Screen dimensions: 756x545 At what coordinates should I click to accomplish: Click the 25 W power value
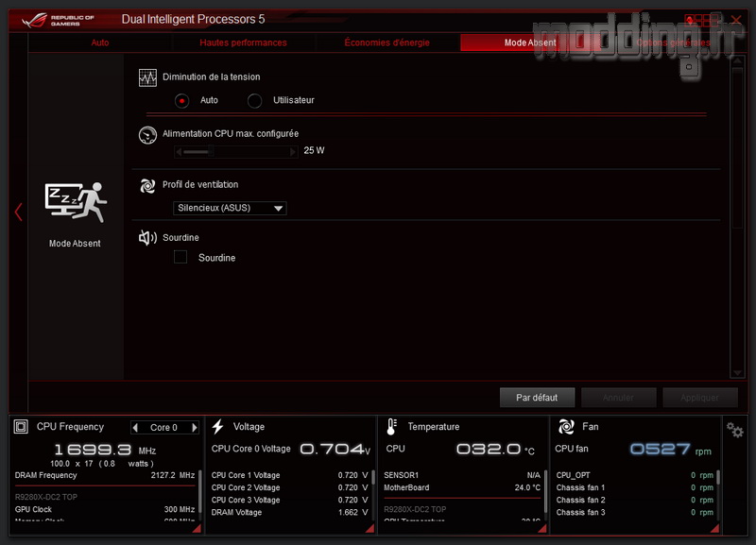point(314,150)
